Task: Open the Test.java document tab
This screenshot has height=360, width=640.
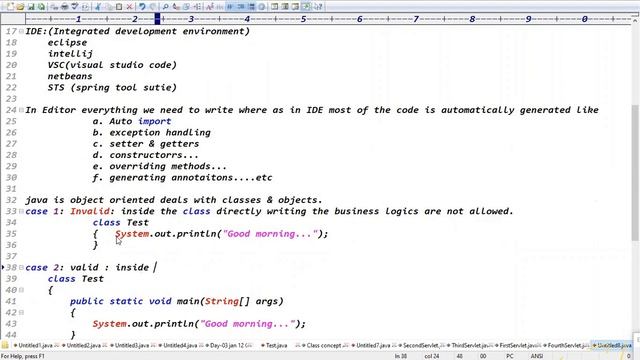Action: [276, 345]
